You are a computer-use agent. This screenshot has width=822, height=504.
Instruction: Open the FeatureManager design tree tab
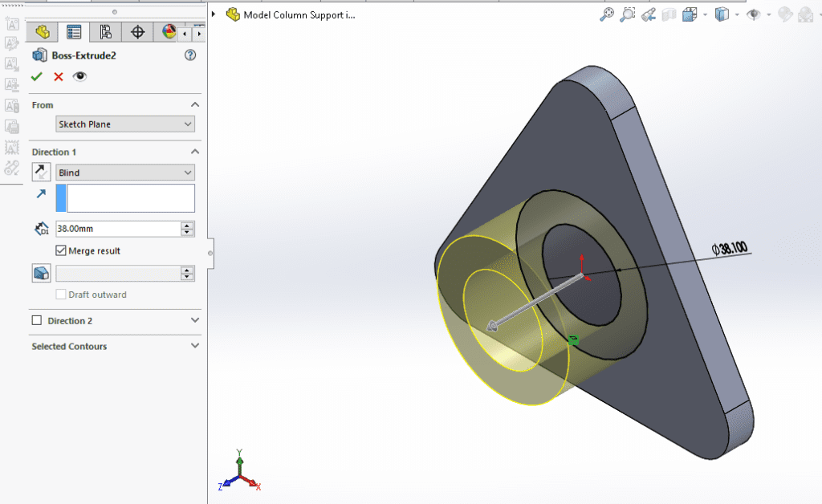coord(43,32)
